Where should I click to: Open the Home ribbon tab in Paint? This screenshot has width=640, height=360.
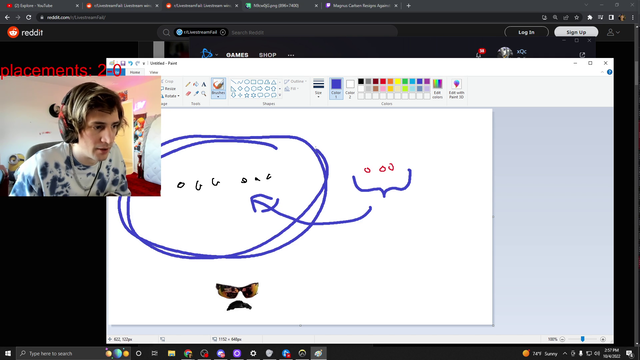click(x=135, y=72)
